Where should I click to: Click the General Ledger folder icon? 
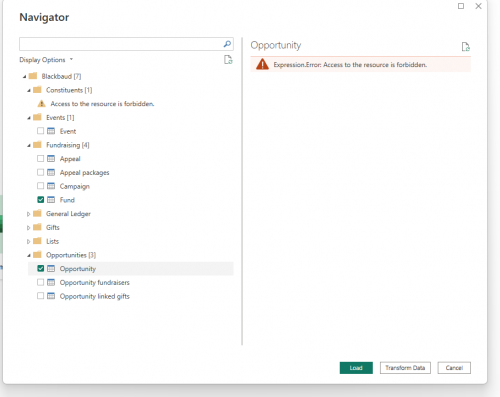tap(37, 213)
